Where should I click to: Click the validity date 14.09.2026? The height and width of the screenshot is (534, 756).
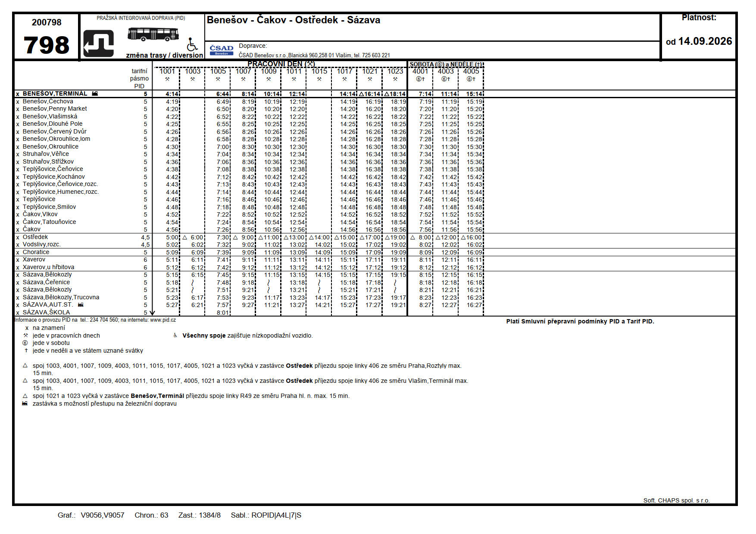click(x=705, y=41)
